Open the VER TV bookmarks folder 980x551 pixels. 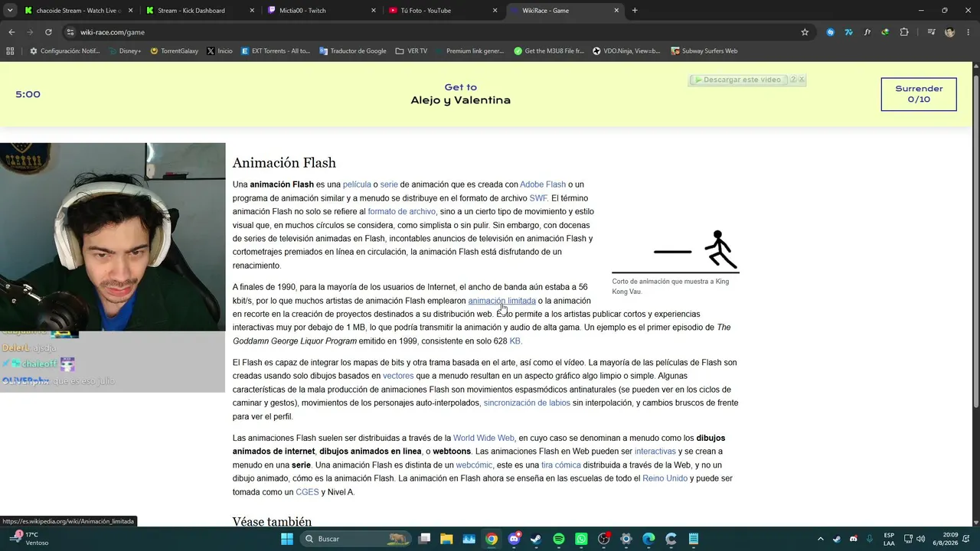coord(412,51)
